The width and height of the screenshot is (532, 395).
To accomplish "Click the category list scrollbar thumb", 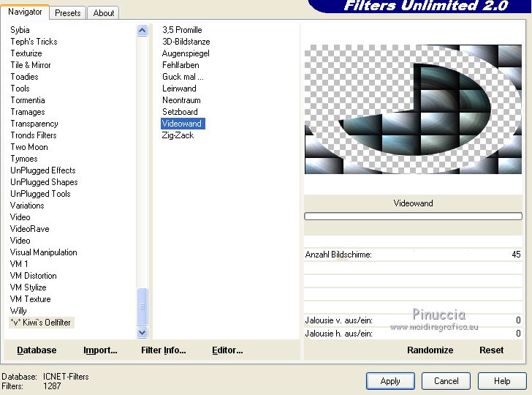I will (142, 306).
